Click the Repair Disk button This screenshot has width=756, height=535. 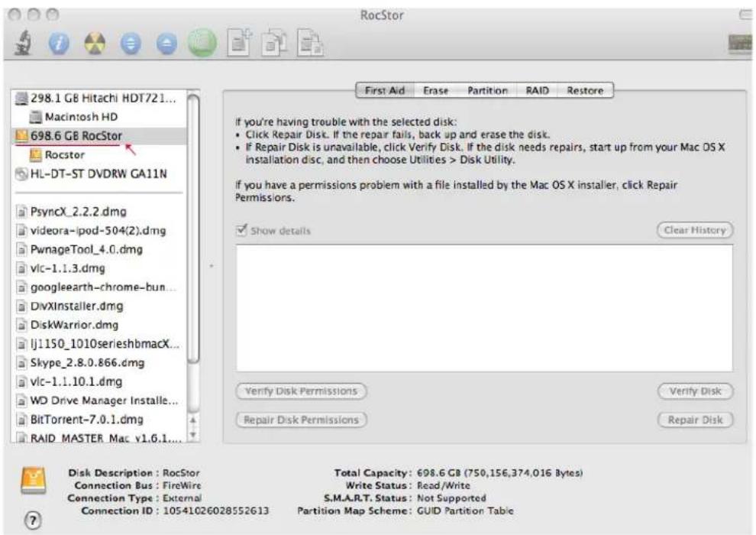click(695, 420)
